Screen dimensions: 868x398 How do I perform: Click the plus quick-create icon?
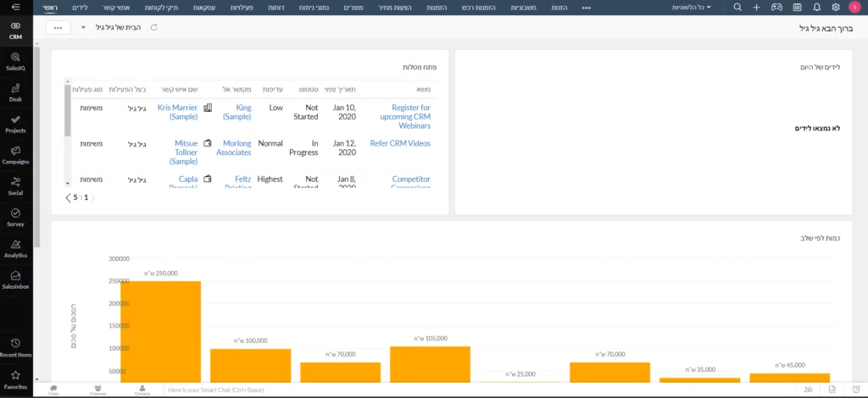[x=756, y=7]
